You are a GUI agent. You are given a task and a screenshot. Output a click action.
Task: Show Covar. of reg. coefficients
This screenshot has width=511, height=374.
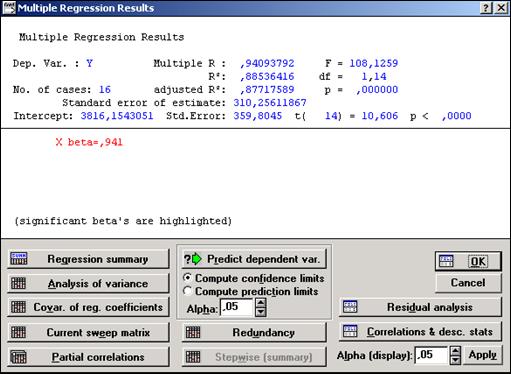(x=88, y=307)
